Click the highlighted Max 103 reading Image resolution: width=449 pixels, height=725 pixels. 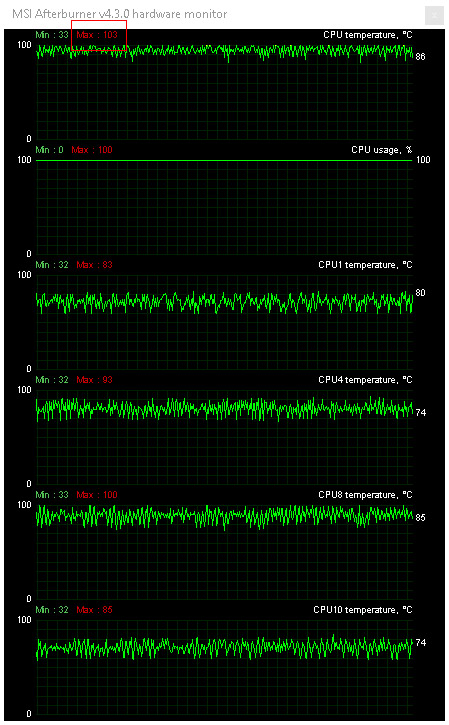pos(97,35)
